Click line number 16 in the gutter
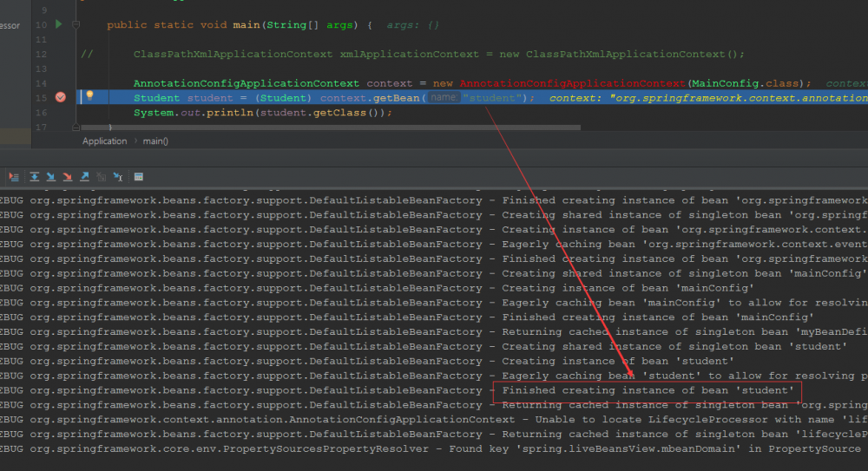The image size is (868, 471). pos(41,113)
